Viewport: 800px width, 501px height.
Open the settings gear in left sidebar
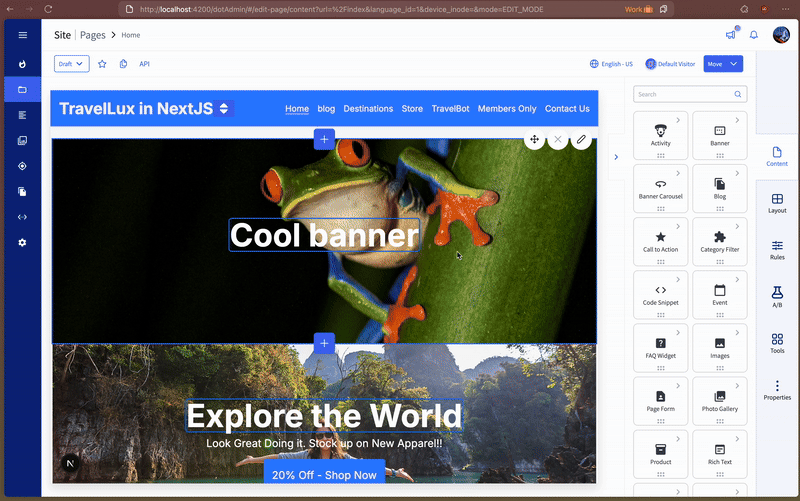tap(22, 243)
